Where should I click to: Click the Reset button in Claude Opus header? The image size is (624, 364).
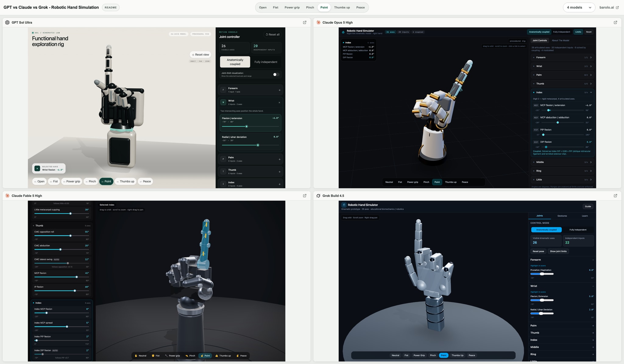click(589, 32)
